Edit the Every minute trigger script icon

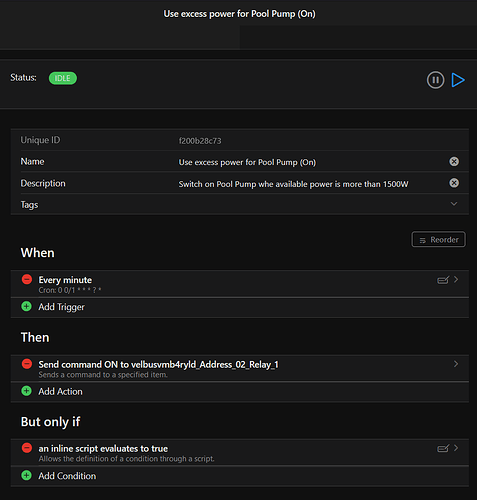(x=443, y=280)
